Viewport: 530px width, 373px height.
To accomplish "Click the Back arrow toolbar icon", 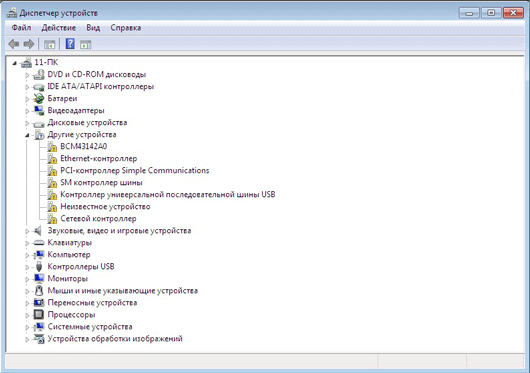I will [x=14, y=44].
